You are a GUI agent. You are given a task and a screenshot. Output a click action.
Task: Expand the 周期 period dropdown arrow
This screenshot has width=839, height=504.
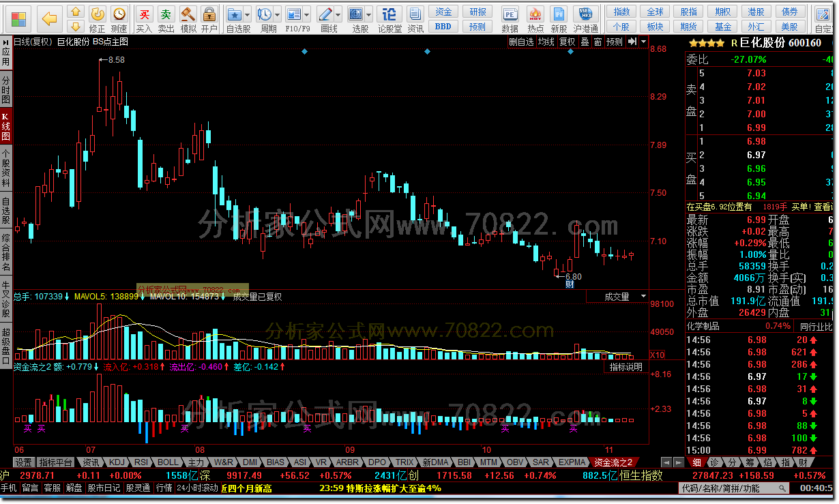pyautogui.click(x=278, y=15)
